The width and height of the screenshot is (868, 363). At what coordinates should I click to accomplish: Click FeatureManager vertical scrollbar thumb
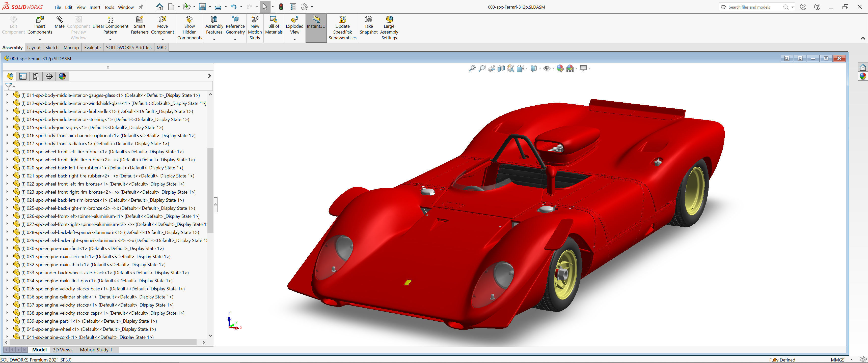click(x=210, y=190)
